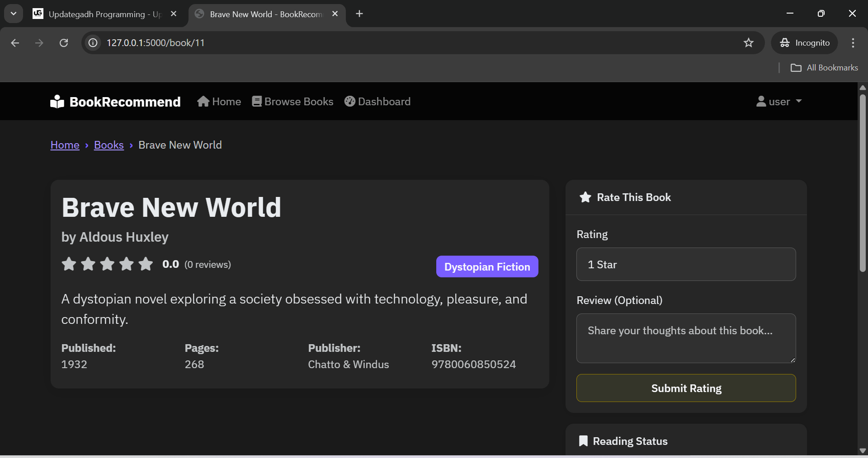
Task: Open the tab search dropdown
Action: tap(14, 14)
